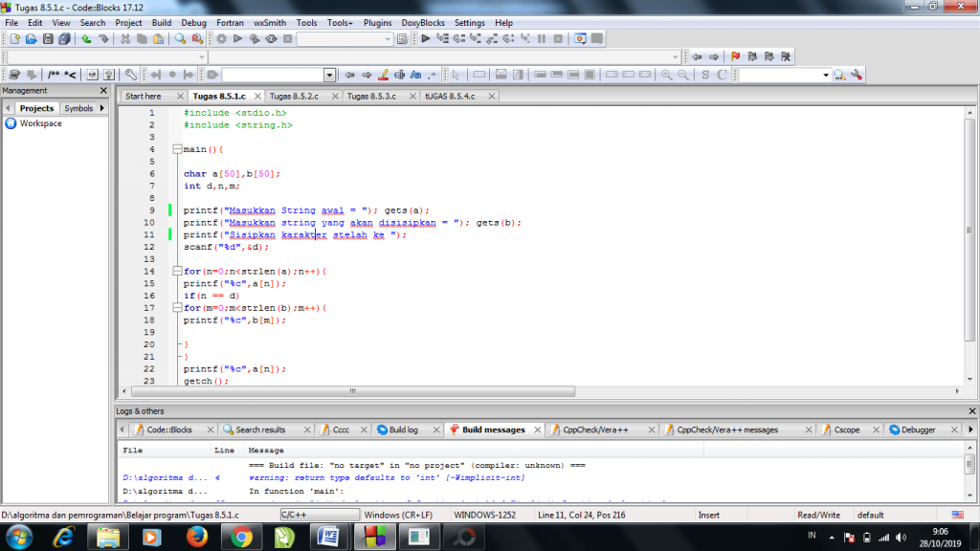Switch to the Tugas 8.5.2.c tab
This screenshot has height=551, width=980.
[x=295, y=97]
